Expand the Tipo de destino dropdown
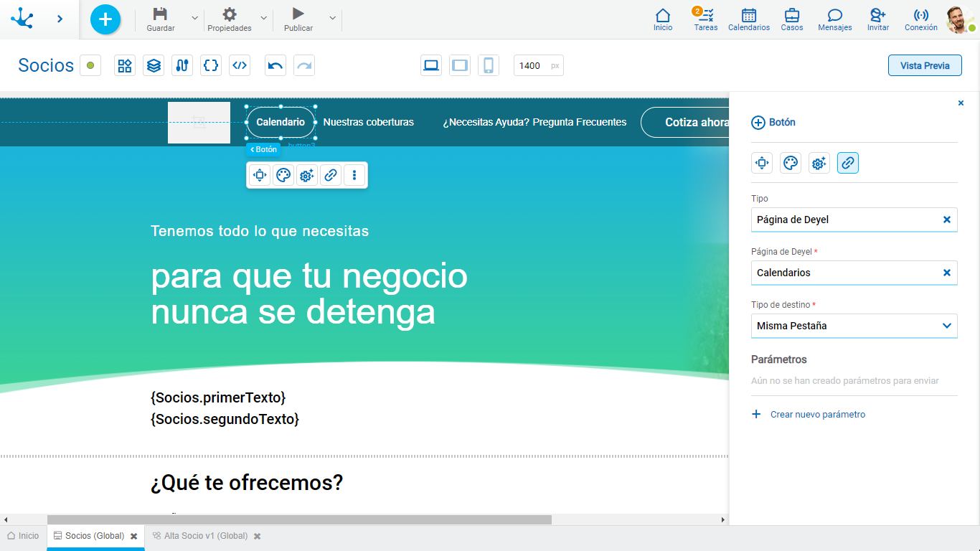The image size is (980, 551). click(x=947, y=326)
